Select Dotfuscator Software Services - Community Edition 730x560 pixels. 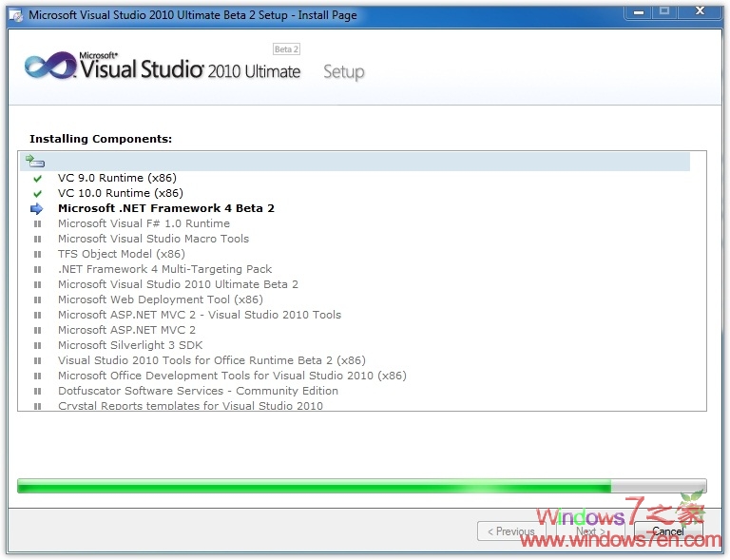[x=198, y=391]
